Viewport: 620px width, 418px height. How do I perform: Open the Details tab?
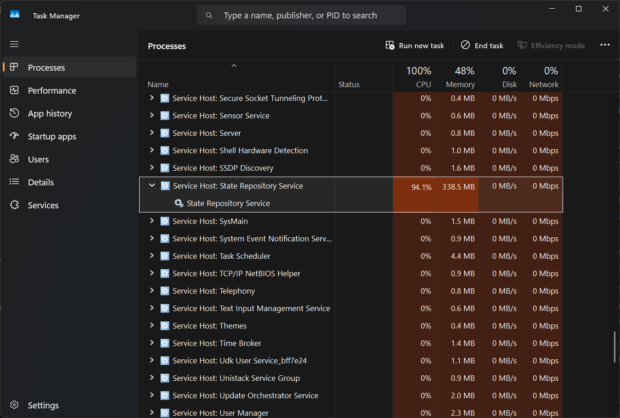point(70,182)
